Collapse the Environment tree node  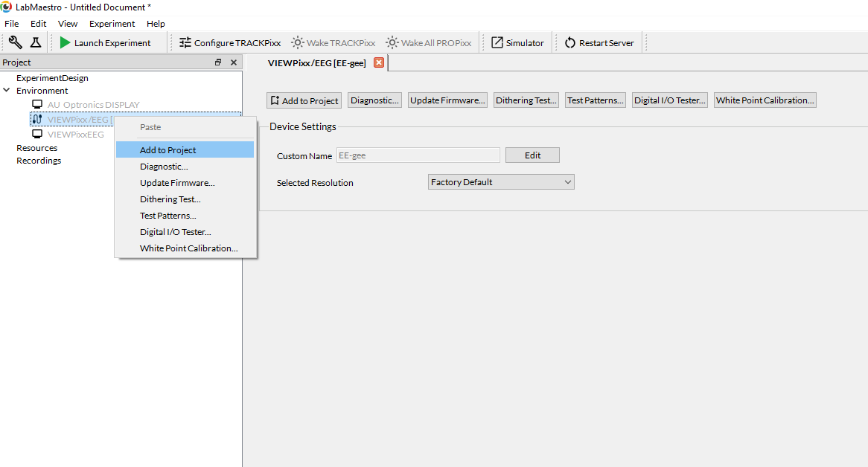[7, 91]
